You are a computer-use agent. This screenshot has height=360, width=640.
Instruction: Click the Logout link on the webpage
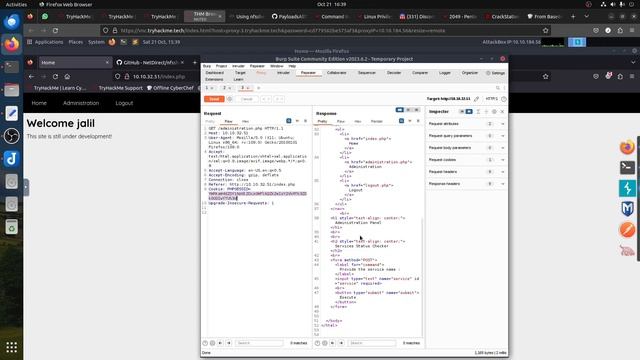124,103
